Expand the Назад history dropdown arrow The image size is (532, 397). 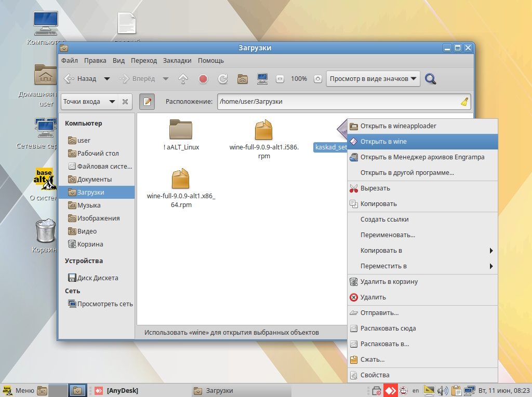coord(107,79)
